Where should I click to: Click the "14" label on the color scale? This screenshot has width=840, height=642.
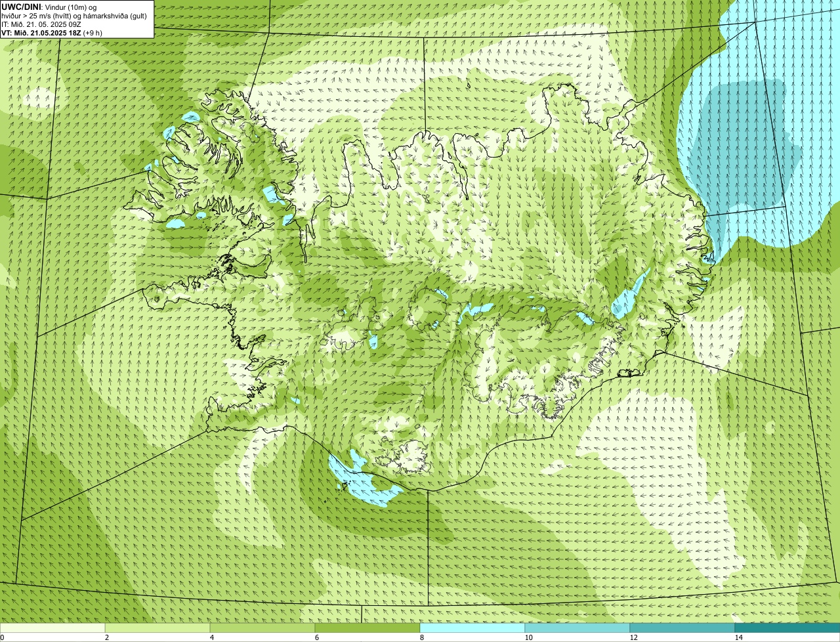click(x=738, y=637)
